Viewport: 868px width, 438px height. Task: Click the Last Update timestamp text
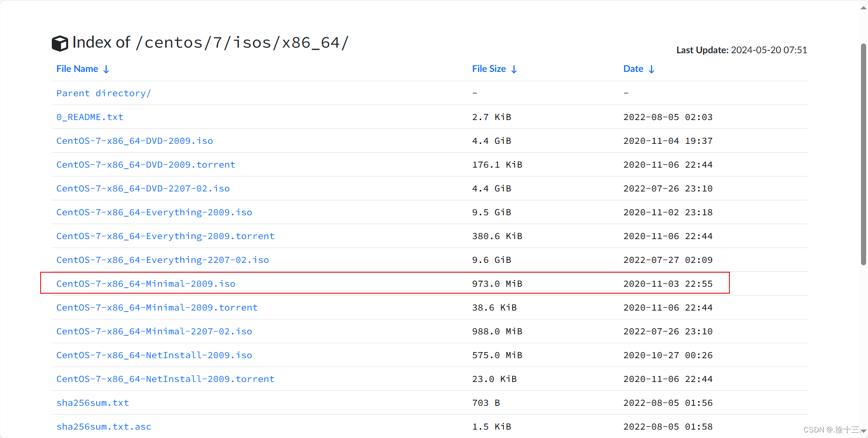tap(742, 50)
